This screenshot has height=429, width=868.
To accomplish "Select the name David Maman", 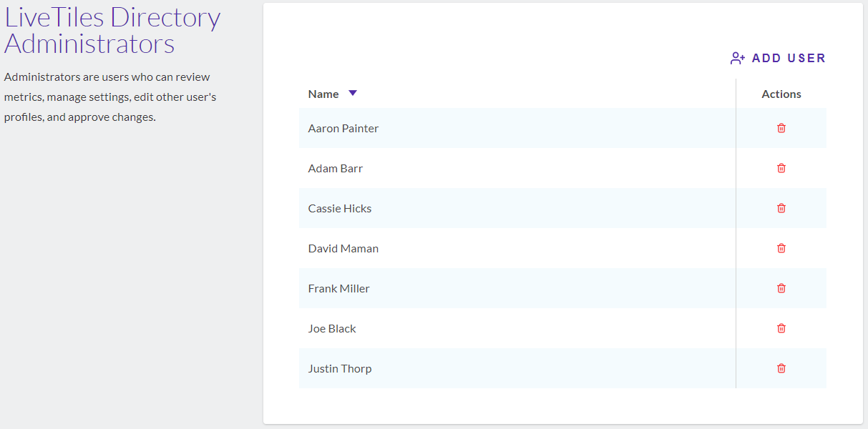I will (x=343, y=249).
